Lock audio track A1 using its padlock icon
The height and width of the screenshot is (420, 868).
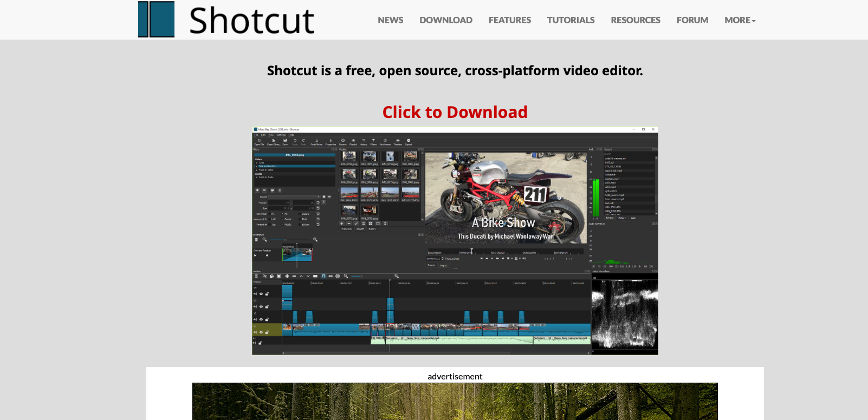(260, 343)
